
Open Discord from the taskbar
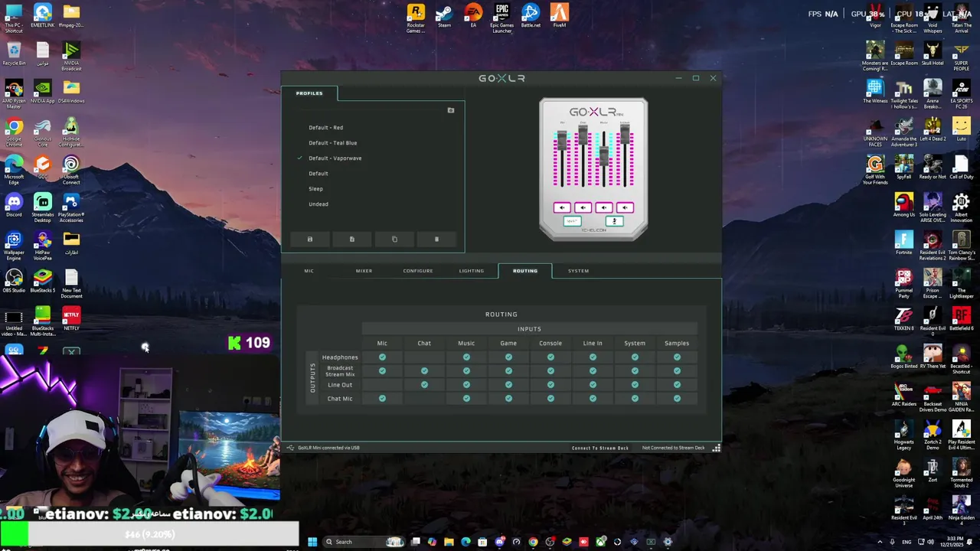pos(499,542)
